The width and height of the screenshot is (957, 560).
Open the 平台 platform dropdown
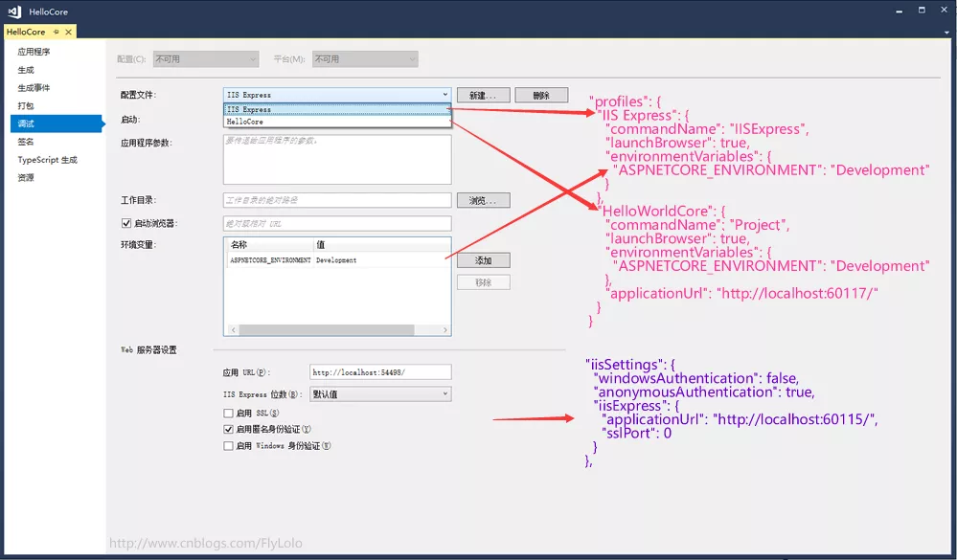pyautogui.click(x=364, y=58)
